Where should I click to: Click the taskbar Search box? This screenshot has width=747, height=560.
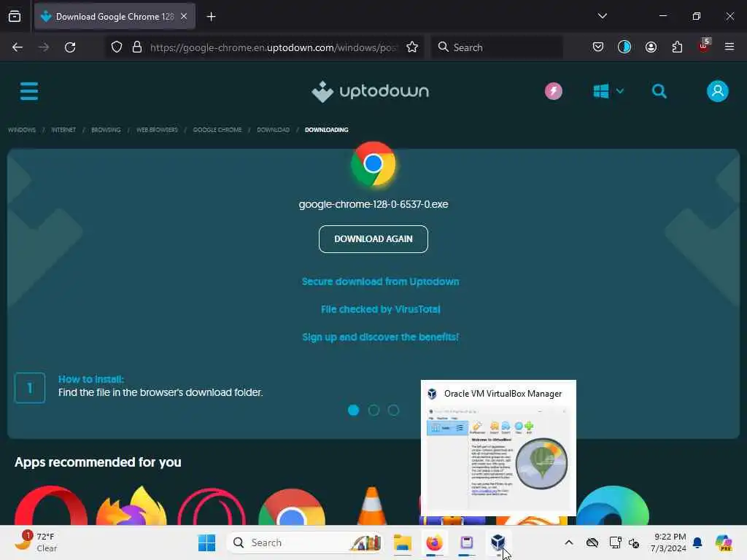point(306,542)
